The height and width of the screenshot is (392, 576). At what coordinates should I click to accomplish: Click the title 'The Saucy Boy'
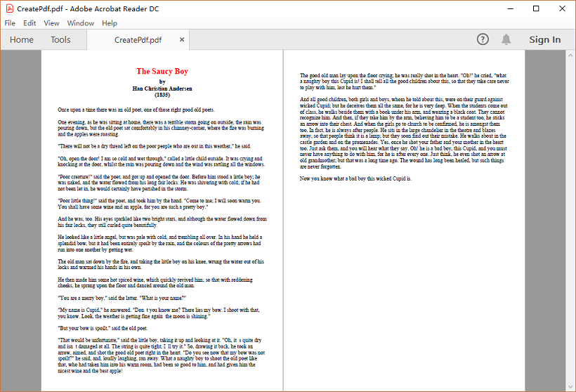coord(162,71)
